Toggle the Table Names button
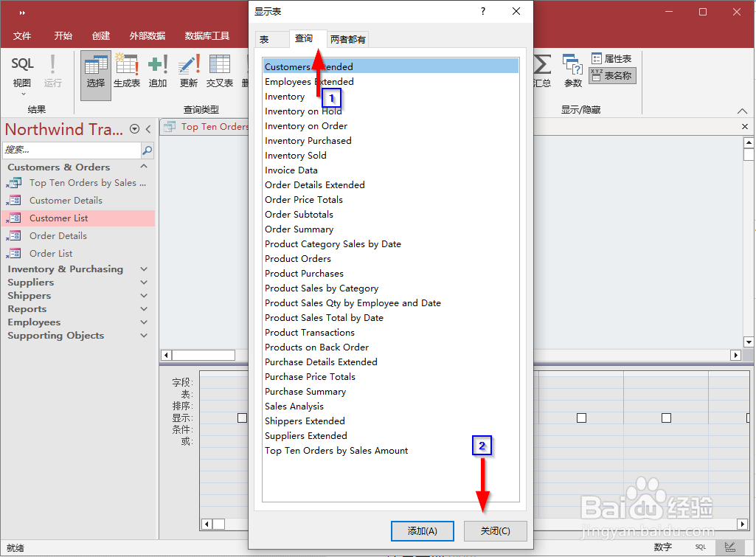The height and width of the screenshot is (557, 756). [x=612, y=76]
